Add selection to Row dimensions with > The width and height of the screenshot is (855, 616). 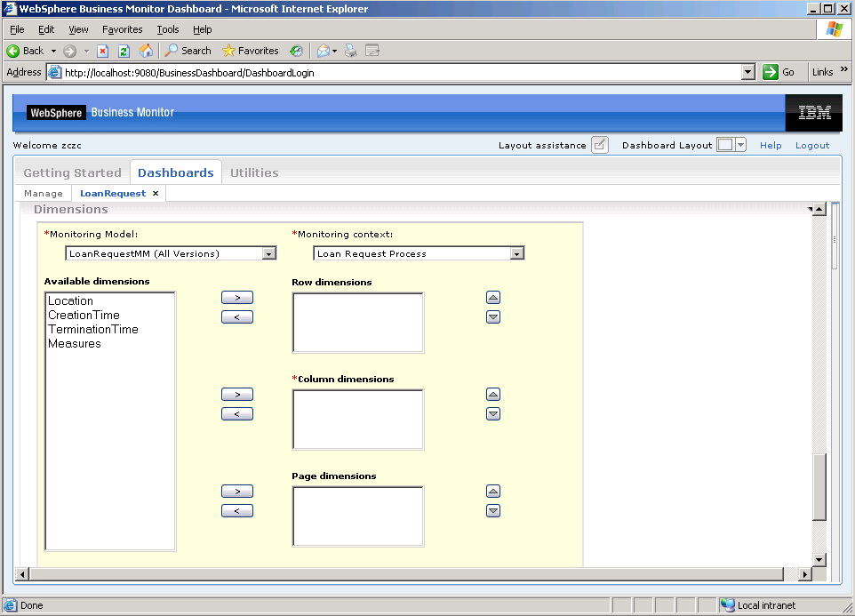237,298
